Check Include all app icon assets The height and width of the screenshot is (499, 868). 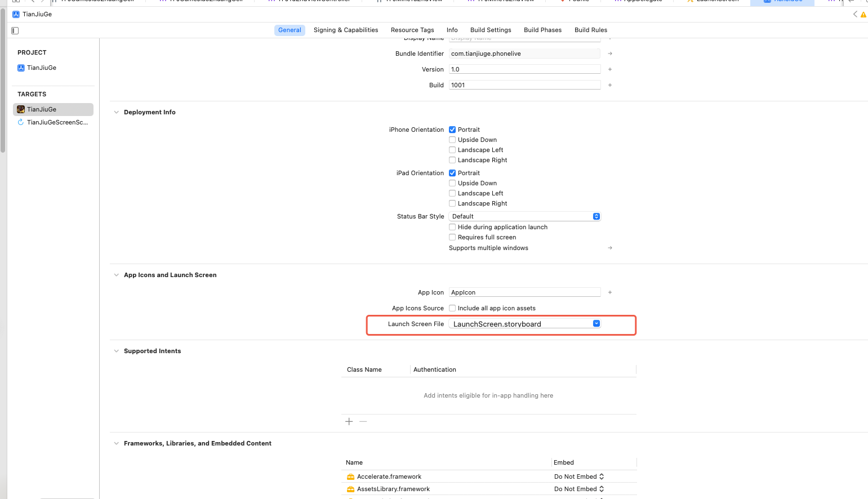[452, 308]
